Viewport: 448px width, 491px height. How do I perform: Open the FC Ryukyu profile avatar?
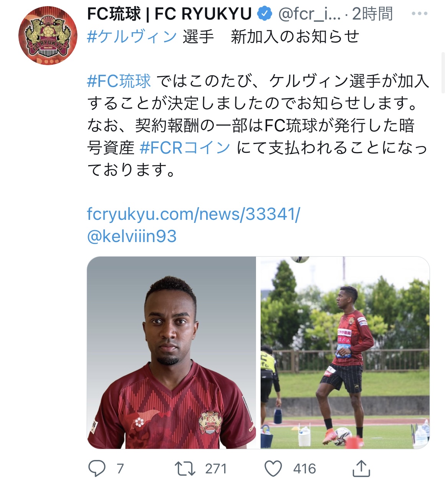(48, 35)
